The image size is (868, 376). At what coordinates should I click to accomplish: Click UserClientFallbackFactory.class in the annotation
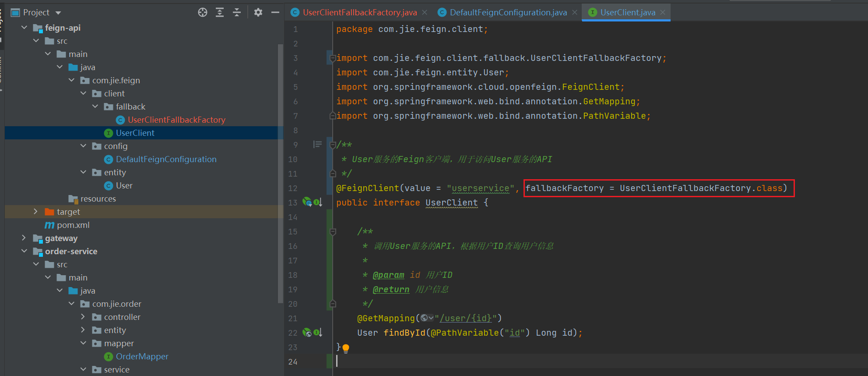pos(701,188)
